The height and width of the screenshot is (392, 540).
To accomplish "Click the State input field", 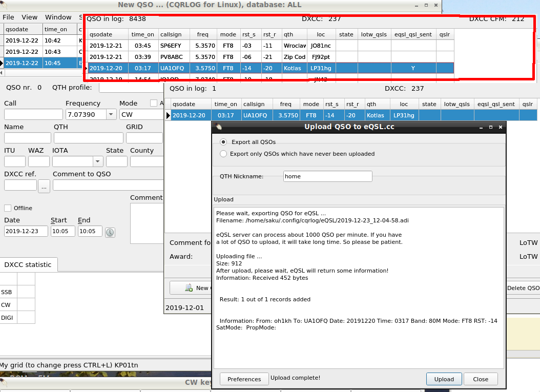I will click(117, 161).
